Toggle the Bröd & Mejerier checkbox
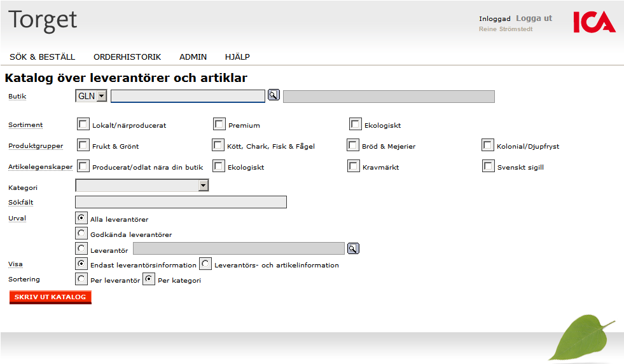The width and height of the screenshot is (624, 364). [x=353, y=145]
